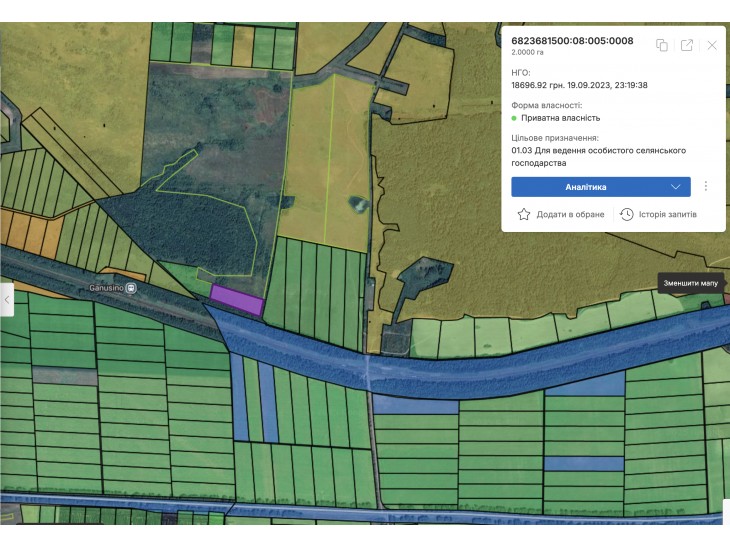Click the Ganusino station marker icon
Image resolution: width=730 pixels, height=547 pixels.
[x=131, y=288]
